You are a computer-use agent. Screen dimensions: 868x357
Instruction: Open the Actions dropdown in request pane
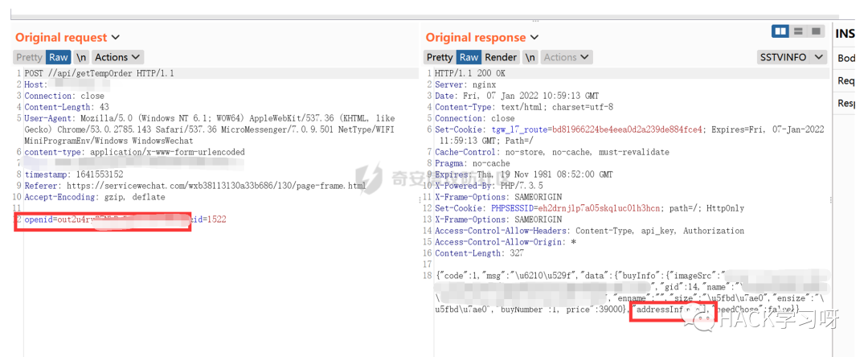(117, 57)
